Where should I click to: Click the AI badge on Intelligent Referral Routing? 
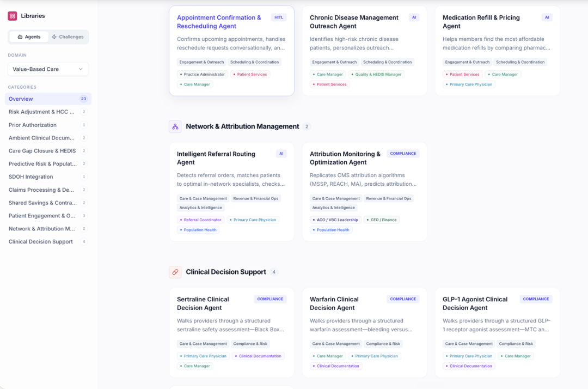tap(281, 154)
